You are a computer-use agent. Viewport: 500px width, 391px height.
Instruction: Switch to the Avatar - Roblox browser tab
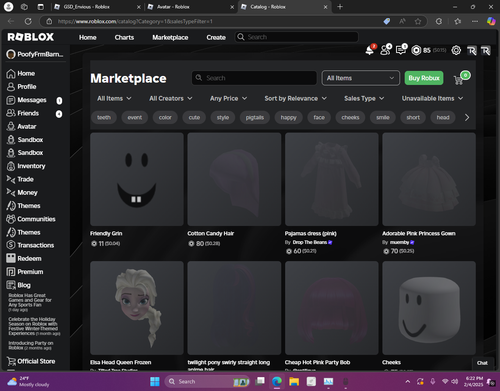[x=190, y=7]
